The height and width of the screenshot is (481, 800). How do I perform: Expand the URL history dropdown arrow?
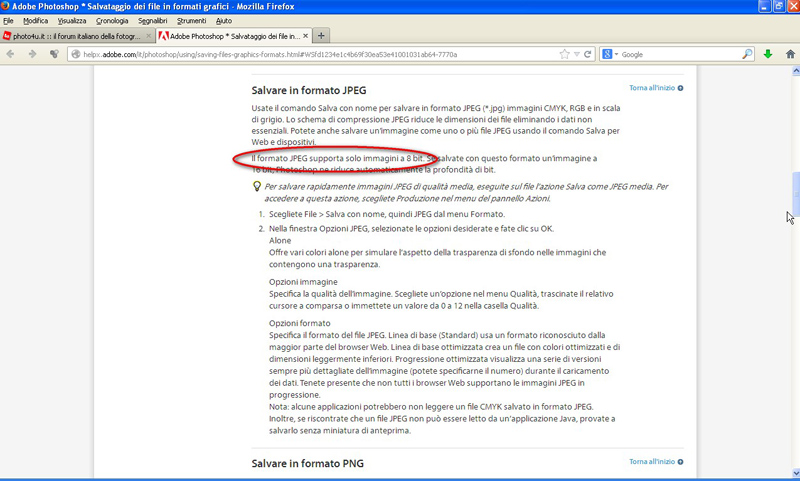tap(578, 54)
